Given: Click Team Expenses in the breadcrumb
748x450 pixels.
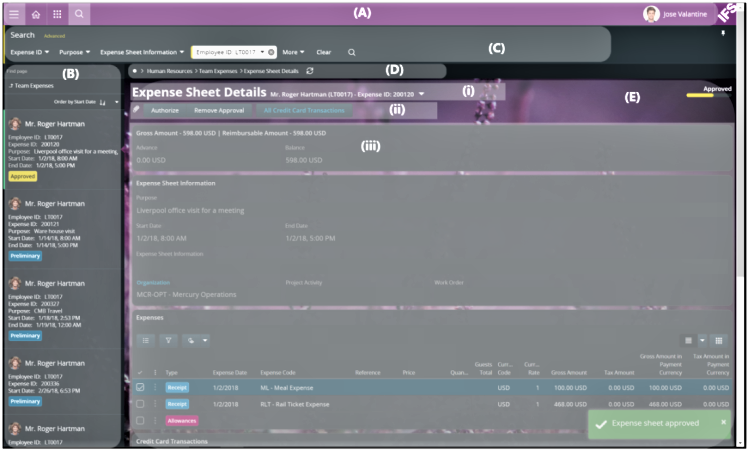Looking at the screenshot, I should [x=216, y=71].
